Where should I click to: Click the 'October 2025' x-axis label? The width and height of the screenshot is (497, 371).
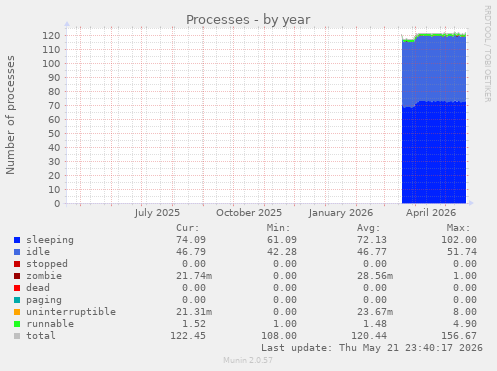pyautogui.click(x=249, y=213)
